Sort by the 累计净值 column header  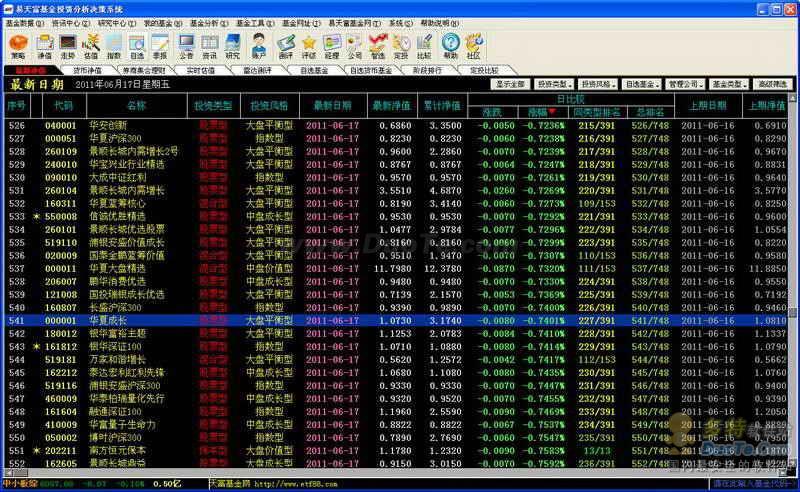click(442, 106)
